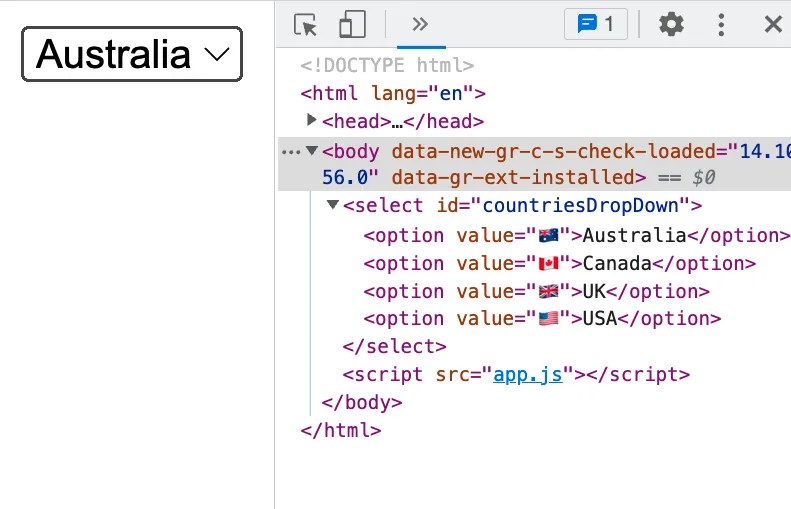
Task: Collapse the select countriesDropDown node
Action: [332, 204]
